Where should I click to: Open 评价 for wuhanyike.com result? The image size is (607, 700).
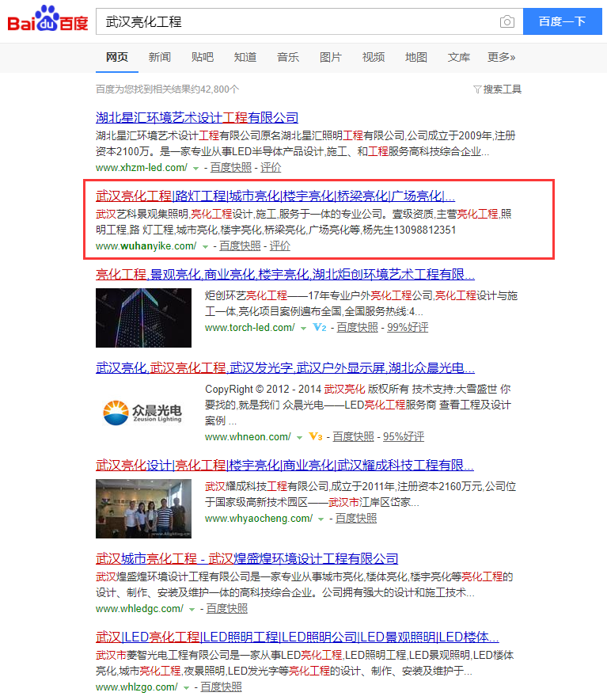click(280, 246)
